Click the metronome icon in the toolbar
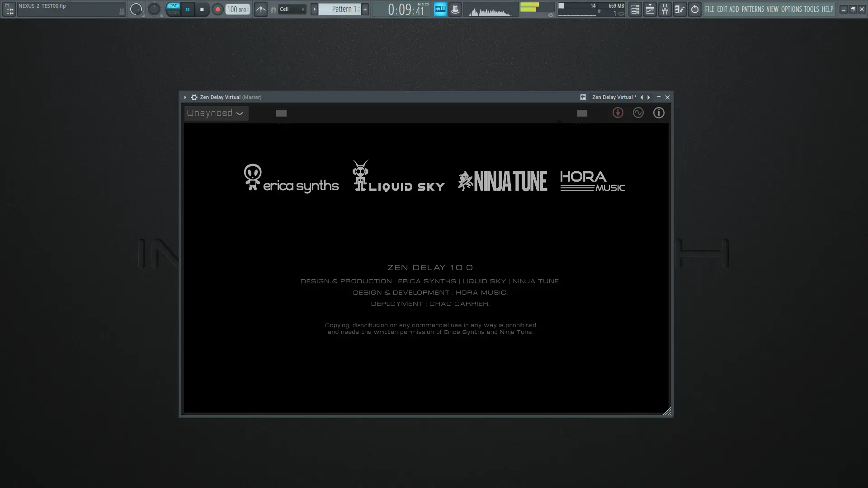Viewport: 868px width, 488px height. pyautogui.click(x=261, y=9)
